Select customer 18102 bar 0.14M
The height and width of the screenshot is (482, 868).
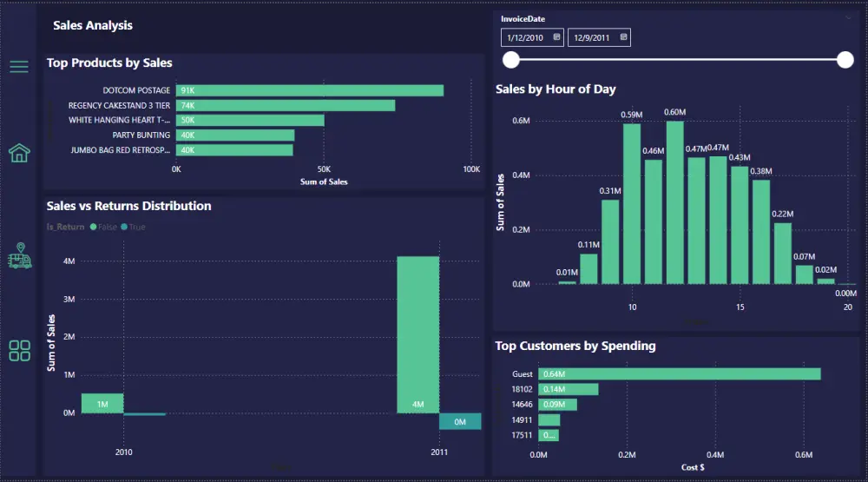click(x=569, y=389)
